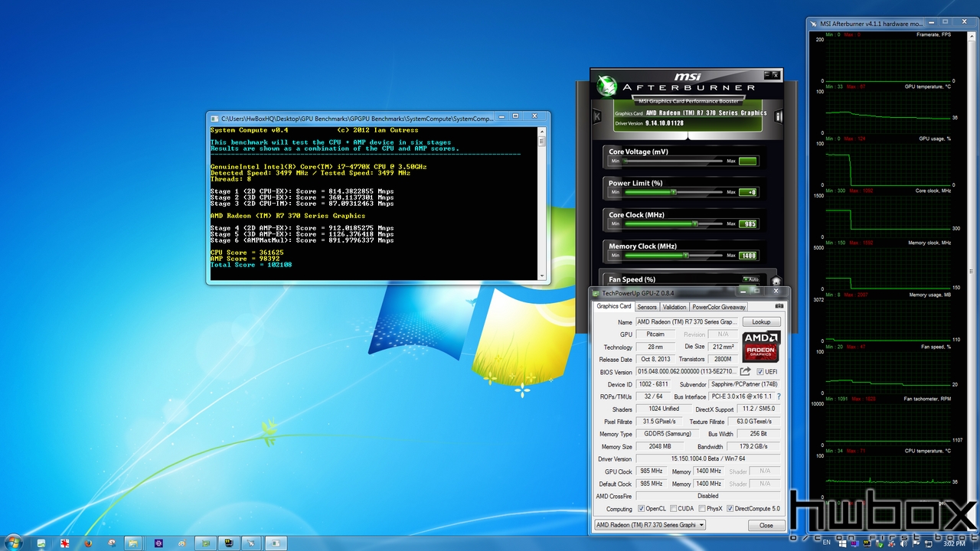Click the purple gear icon on the taskbar
The height and width of the screenshot is (551, 980).
point(159,543)
